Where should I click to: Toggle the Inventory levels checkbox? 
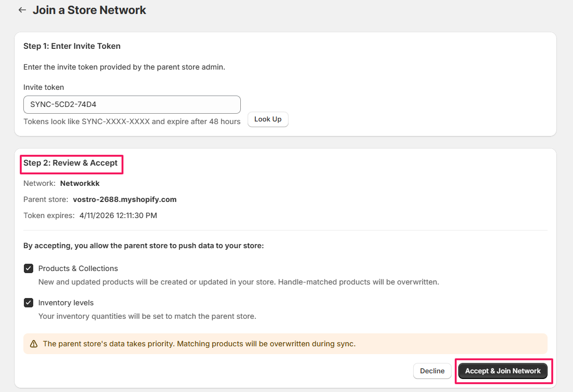tap(29, 303)
